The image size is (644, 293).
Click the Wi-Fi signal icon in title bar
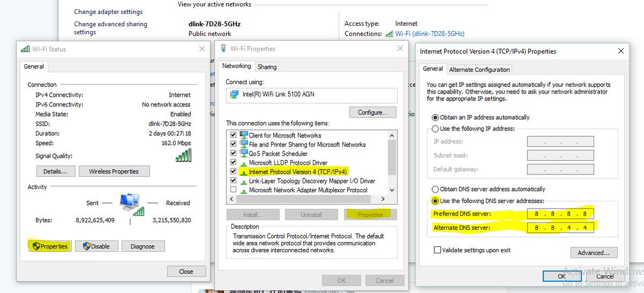point(25,49)
